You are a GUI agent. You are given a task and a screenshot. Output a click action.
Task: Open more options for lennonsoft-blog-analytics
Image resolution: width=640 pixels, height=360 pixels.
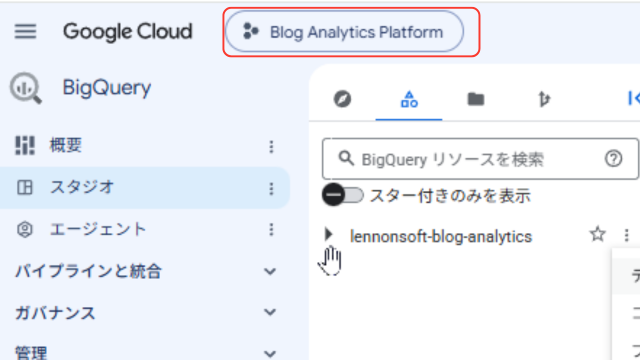pyautogui.click(x=626, y=235)
